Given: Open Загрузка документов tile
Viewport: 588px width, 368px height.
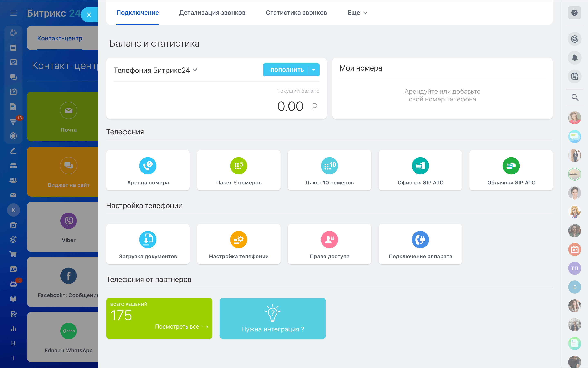Looking at the screenshot, I should pyautogui.click(x=148, y=244).
